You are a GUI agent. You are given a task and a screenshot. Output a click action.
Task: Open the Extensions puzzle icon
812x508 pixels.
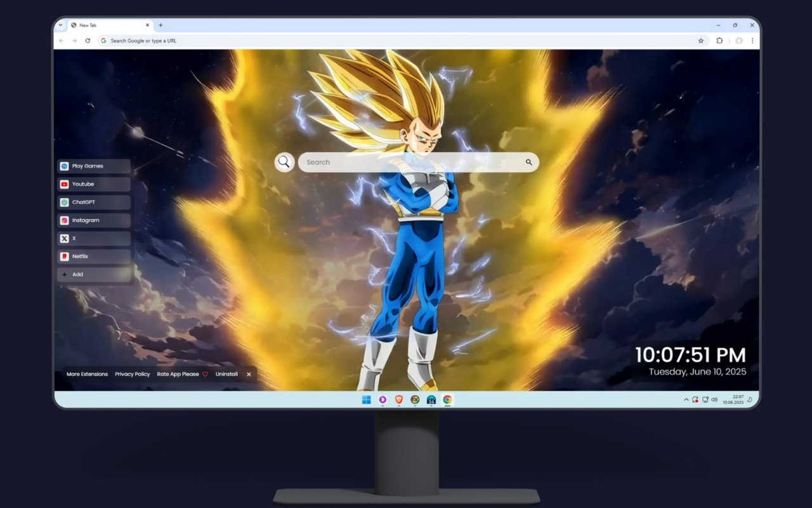719,41
